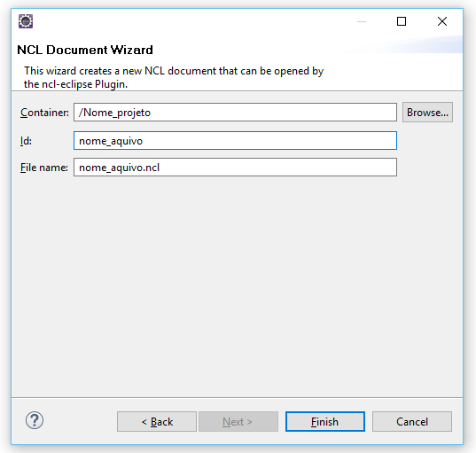Focus the Container field containing /Nome_projeto
The height and width of the screenshot is (453, 476).
pyautogui.click(x=235, y=113)
